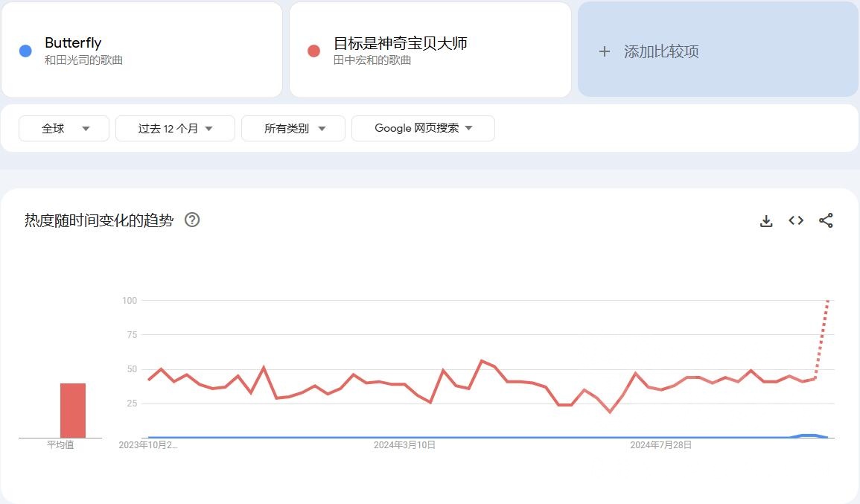Click the blue dot next to Butterfly

25,51
